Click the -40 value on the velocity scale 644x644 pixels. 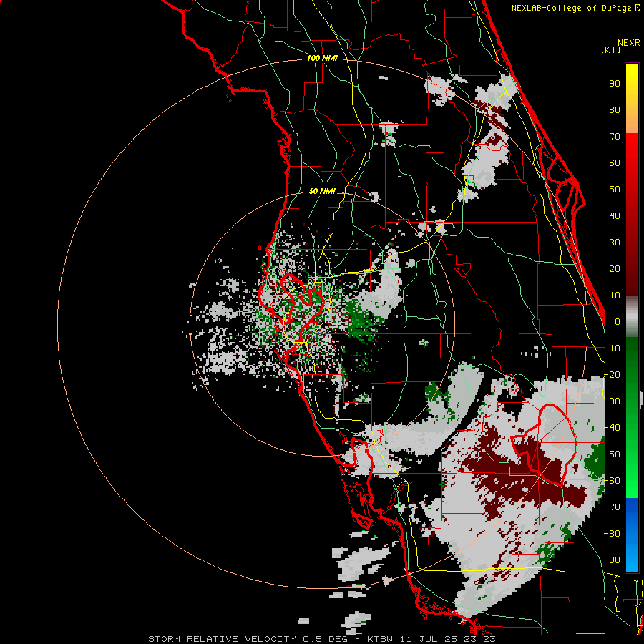pos(612,428)
